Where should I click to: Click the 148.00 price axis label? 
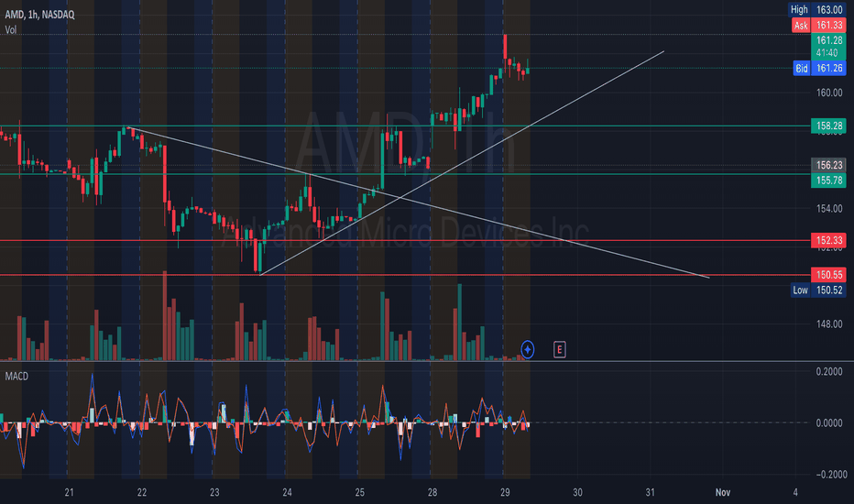(x=829, y=324)
